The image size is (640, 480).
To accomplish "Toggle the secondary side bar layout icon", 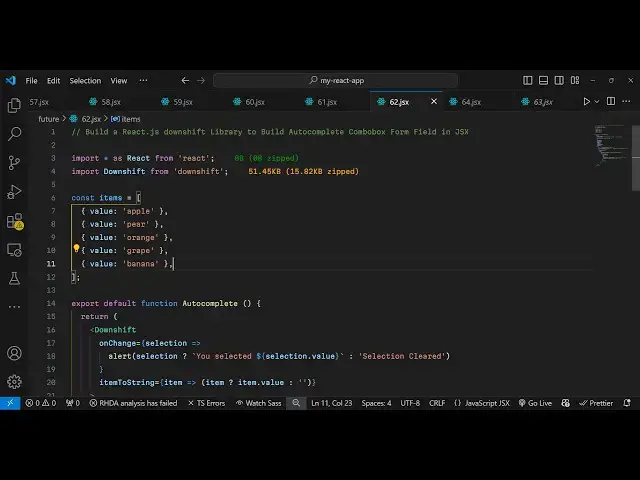I will 559,80.
